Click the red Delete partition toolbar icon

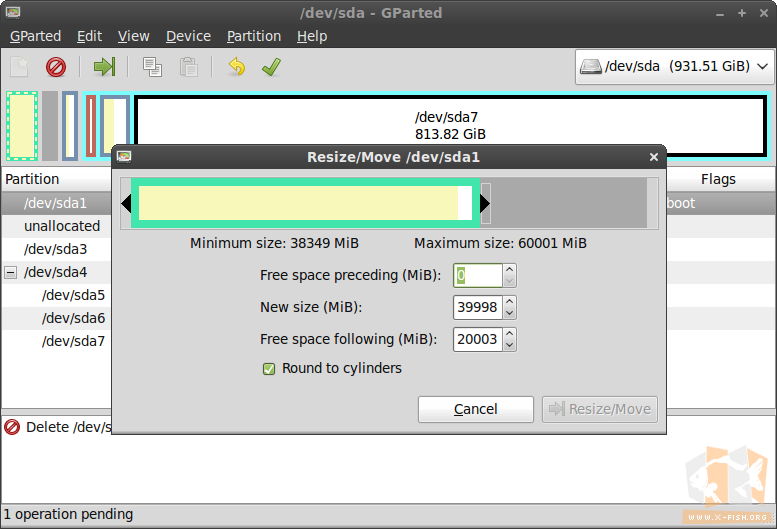tap(56, 66)
